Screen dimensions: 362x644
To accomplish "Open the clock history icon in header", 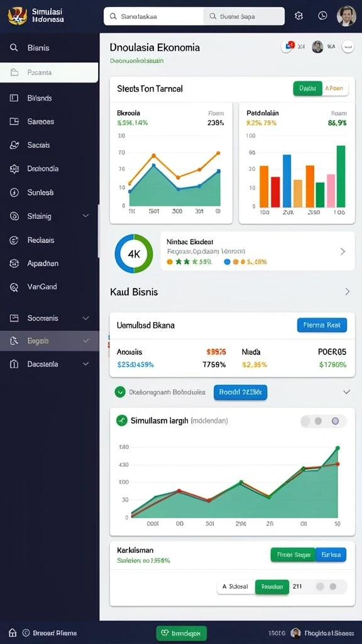I will (x=322, y=16).
